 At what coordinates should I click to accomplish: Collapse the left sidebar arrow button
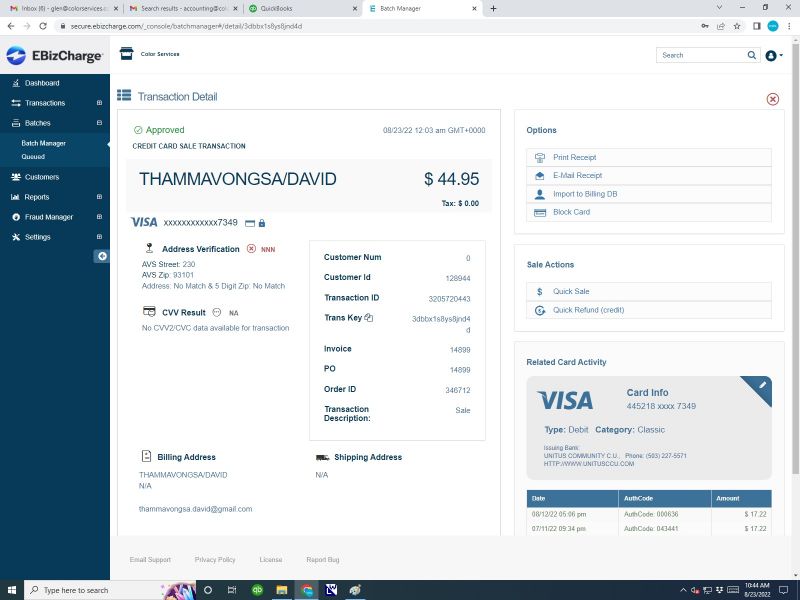click(x=101, y=256)
